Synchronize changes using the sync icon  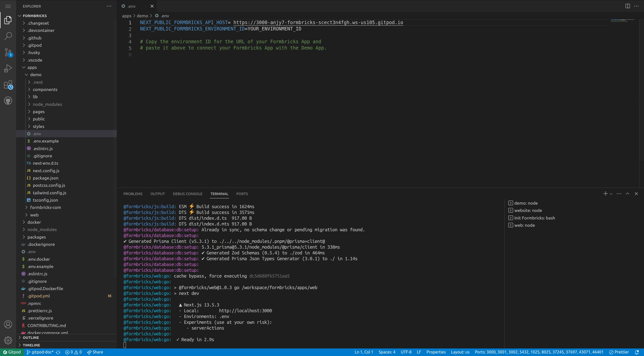(58, 352)
